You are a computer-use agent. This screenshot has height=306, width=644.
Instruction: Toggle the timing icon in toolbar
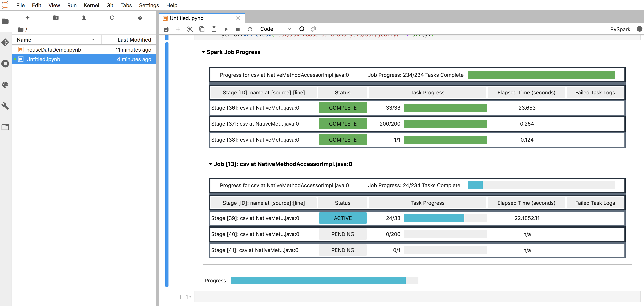click(x=302, y=28)
